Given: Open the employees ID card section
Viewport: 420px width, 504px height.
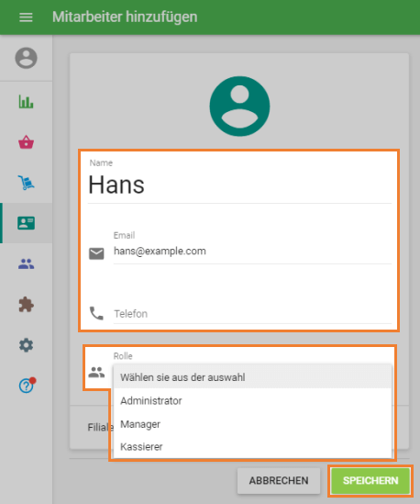Looking at the screenshot, I should pyautogui.click(x=26, y=223).
